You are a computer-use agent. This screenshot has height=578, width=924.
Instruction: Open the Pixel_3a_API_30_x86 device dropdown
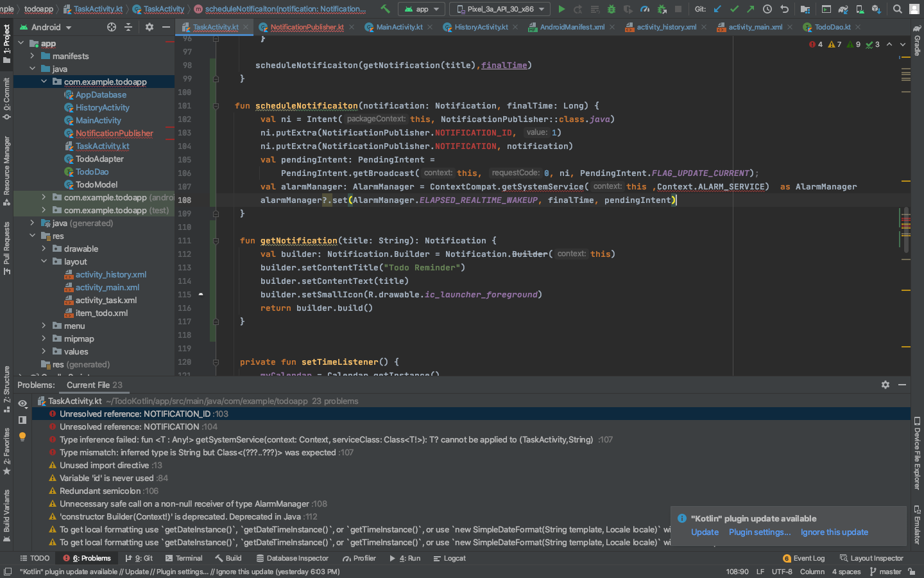[500, 9]
